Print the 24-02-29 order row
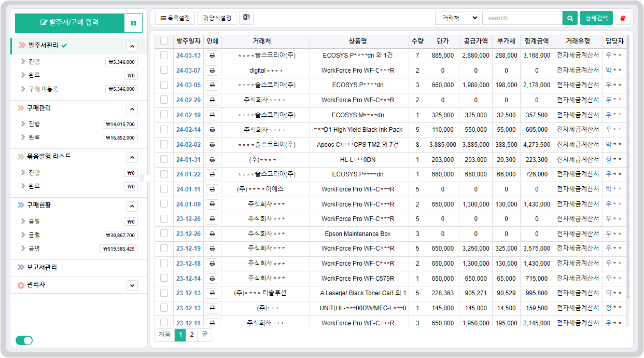The height and width of the screenshot is (358, 644). tap(212, 100)
